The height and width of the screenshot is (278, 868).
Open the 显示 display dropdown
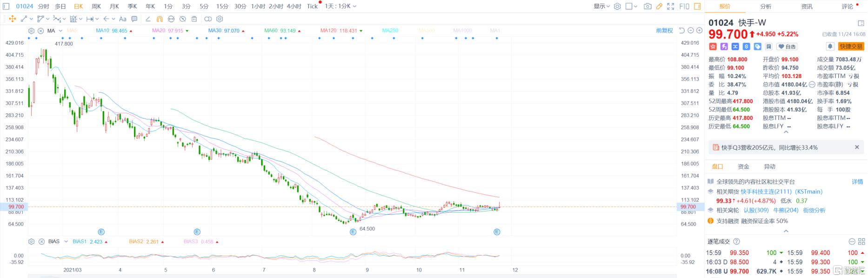tap(601, 7)
